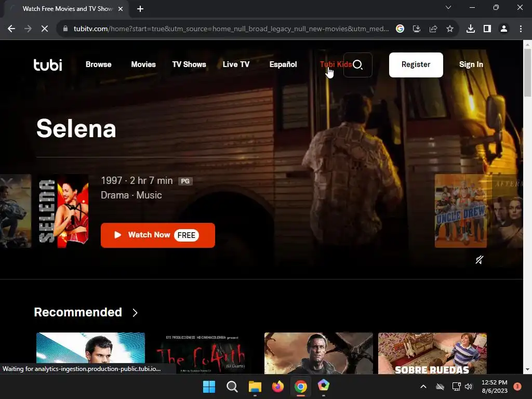This screenshot has width=532, height=399.
Task: Open a new browser tab
Action: click(x=140, y=9)
